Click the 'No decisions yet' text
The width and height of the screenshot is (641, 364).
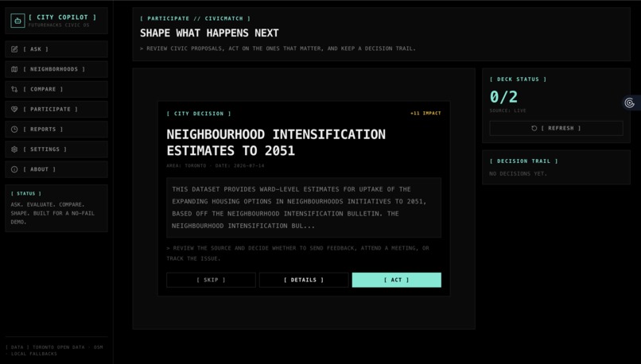(x=518, y=173)
